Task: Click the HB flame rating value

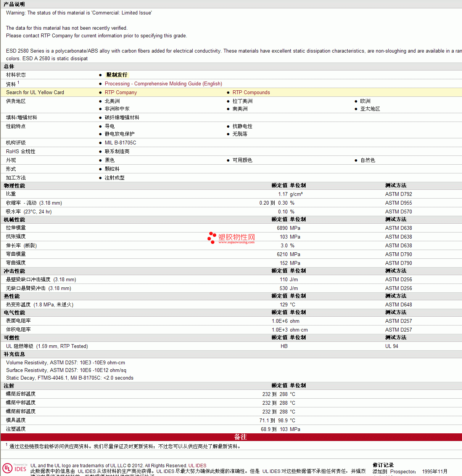Action: tap(284, 346)
